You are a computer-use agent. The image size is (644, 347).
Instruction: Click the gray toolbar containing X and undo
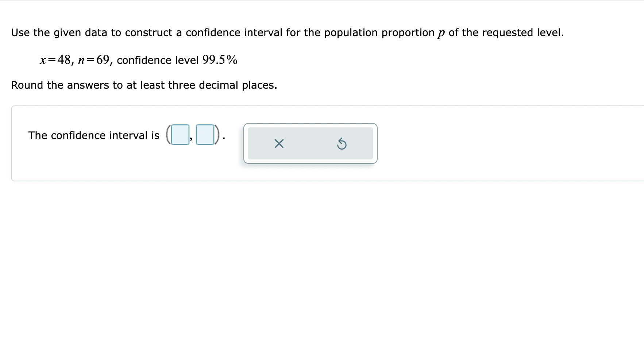310,144
